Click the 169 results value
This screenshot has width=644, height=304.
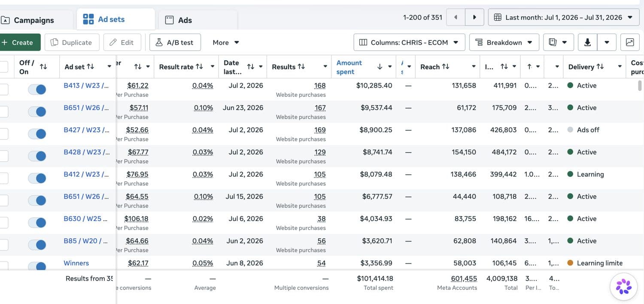tap(320, 130)
